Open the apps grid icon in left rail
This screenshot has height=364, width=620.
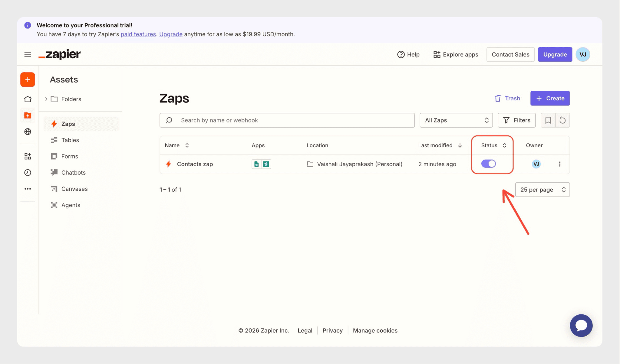coord(28,156)
